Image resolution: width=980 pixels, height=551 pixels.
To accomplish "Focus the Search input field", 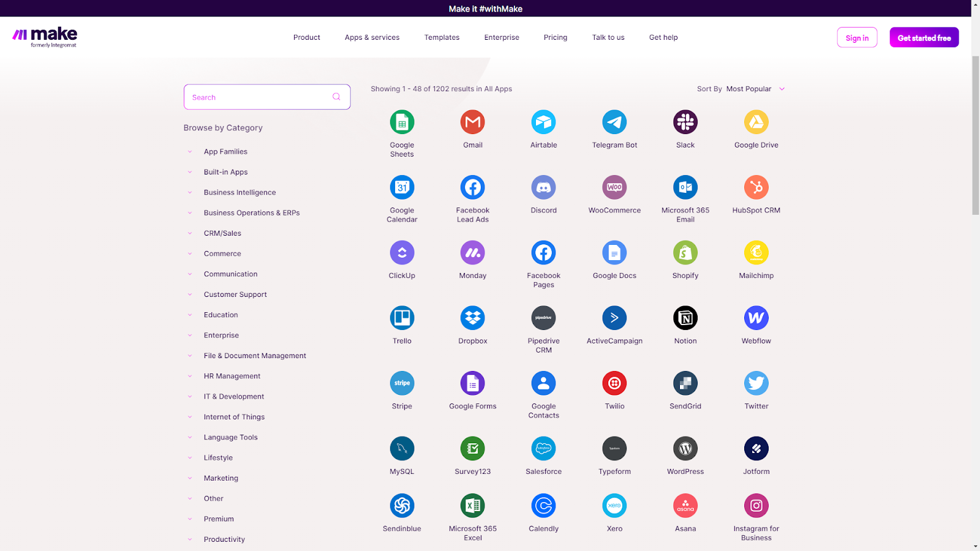I will (267, 97).
